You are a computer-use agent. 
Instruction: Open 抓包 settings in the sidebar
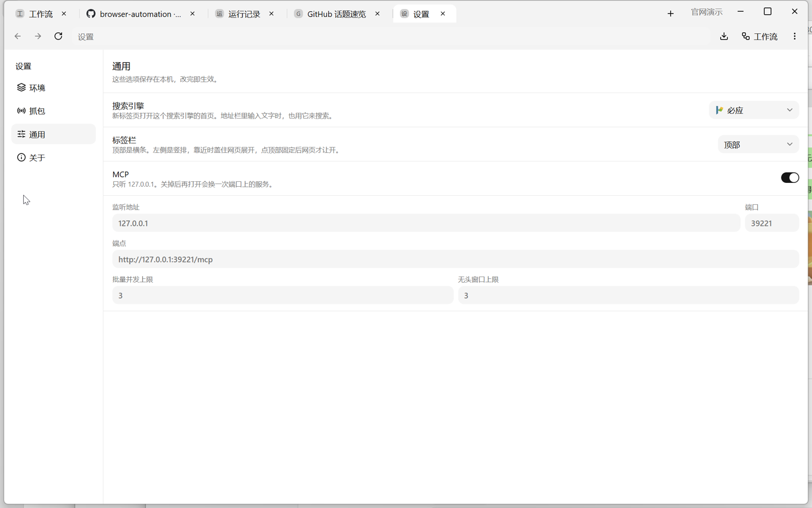click(x=54, y=111)
